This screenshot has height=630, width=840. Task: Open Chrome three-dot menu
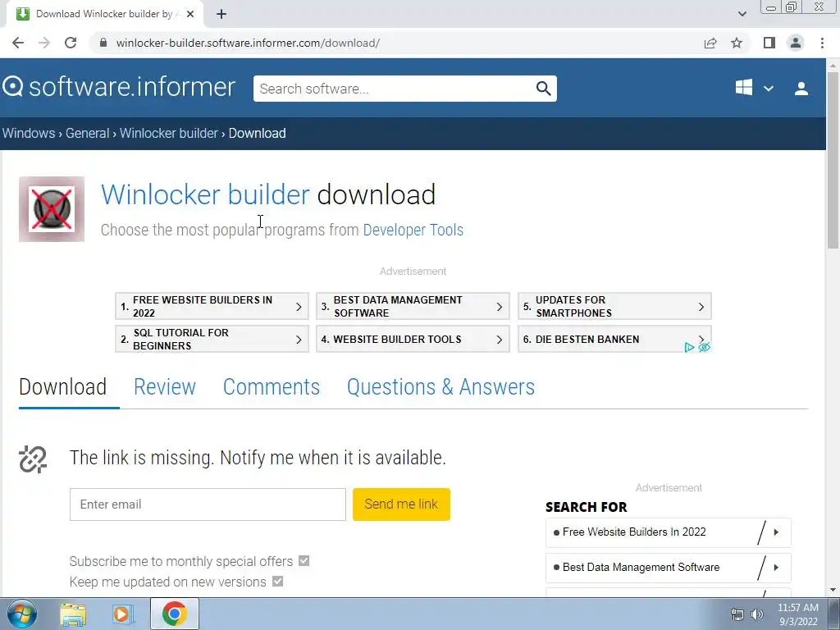(x=822, y=43)
